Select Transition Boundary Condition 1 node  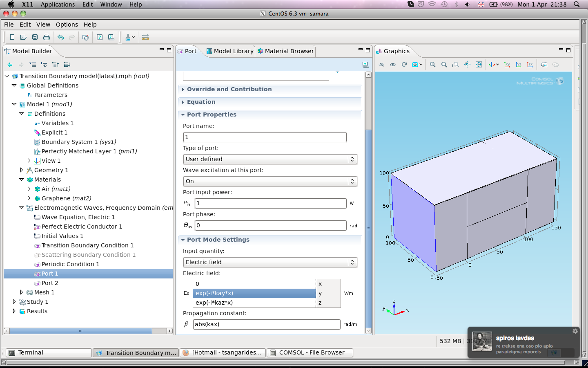coord(87,245)
